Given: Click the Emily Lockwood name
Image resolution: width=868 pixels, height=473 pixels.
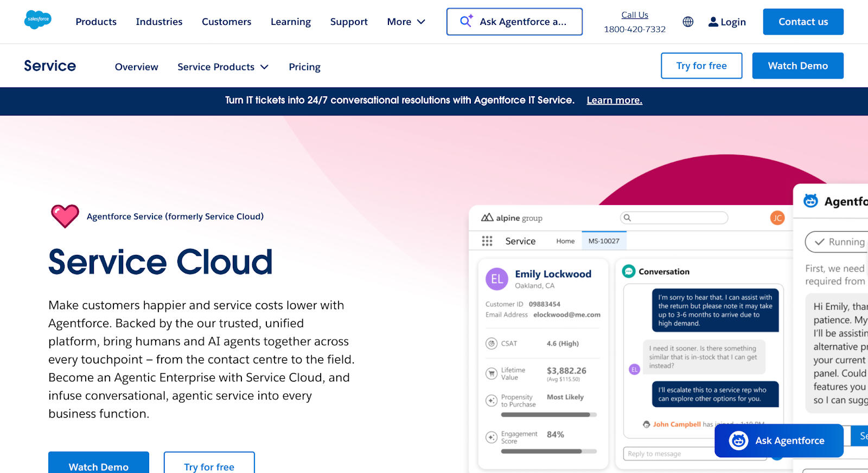Looking at the screenshot, I should tap(553, 274).
